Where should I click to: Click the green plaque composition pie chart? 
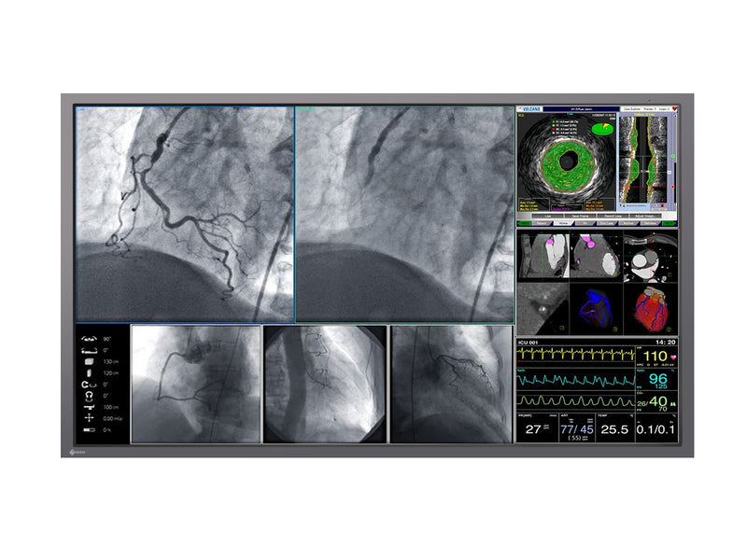point(602,129)
